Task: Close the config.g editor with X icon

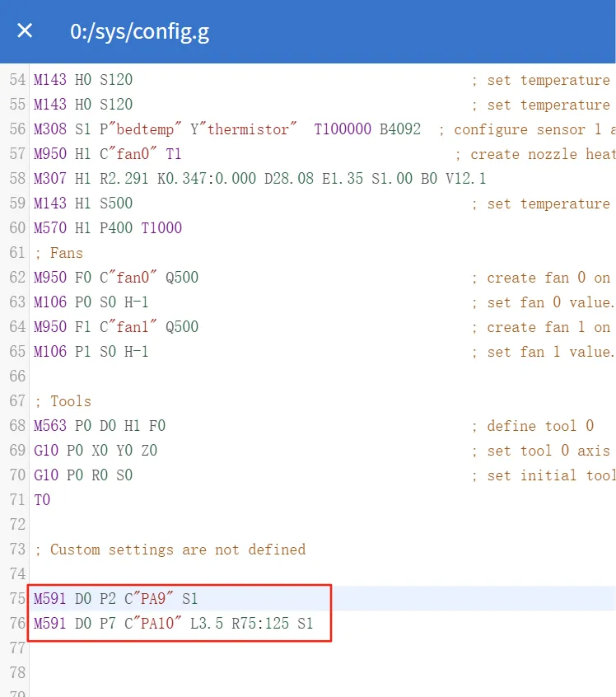Action: (x=26, y=31)
